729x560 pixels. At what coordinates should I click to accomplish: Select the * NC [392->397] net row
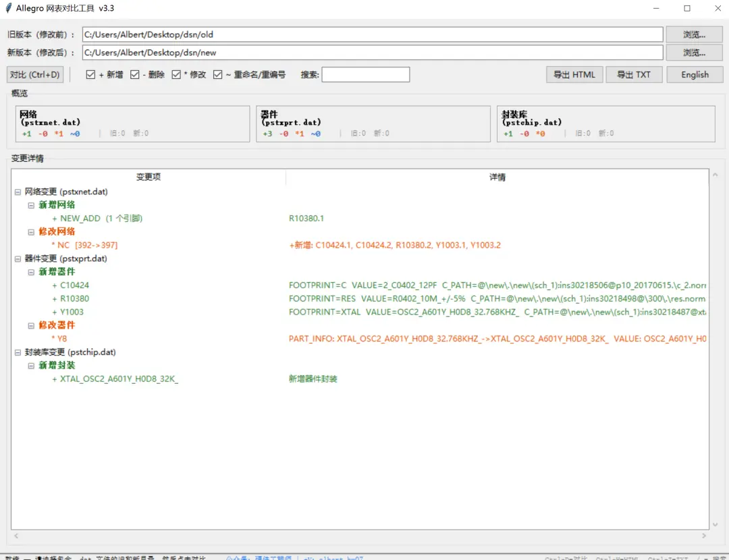click(360, 245)
